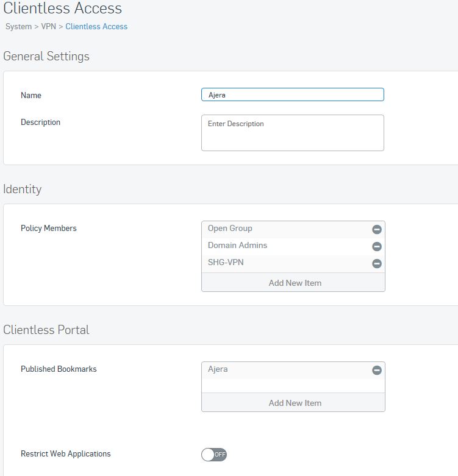Remove Open Group from Policy Members

[x=377, y=229]
